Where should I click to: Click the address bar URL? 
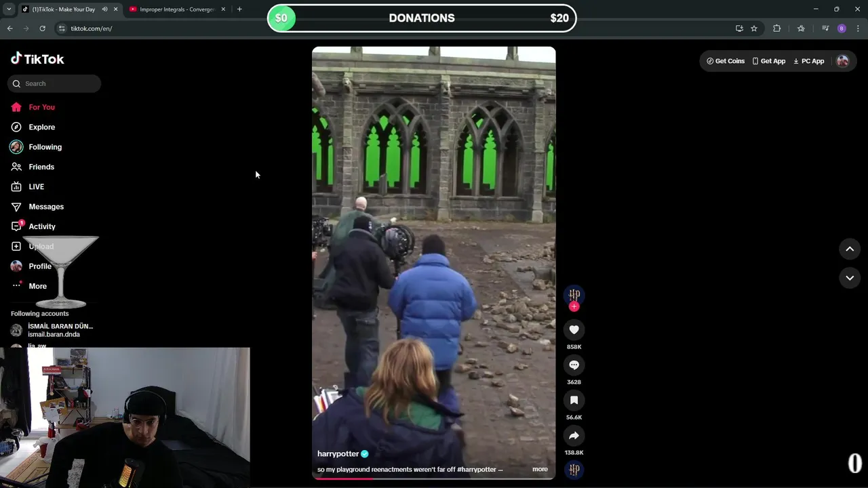tap(92, 28)
